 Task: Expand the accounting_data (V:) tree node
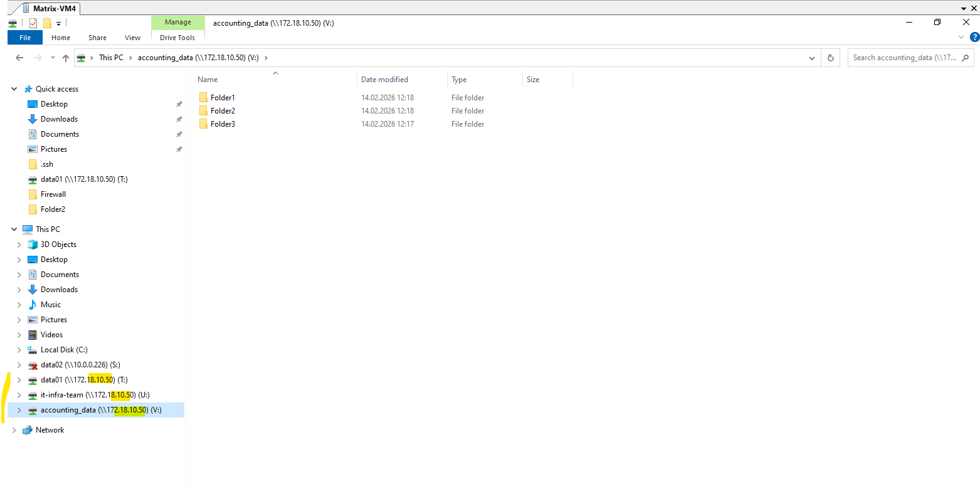click(x=19, y=410)
